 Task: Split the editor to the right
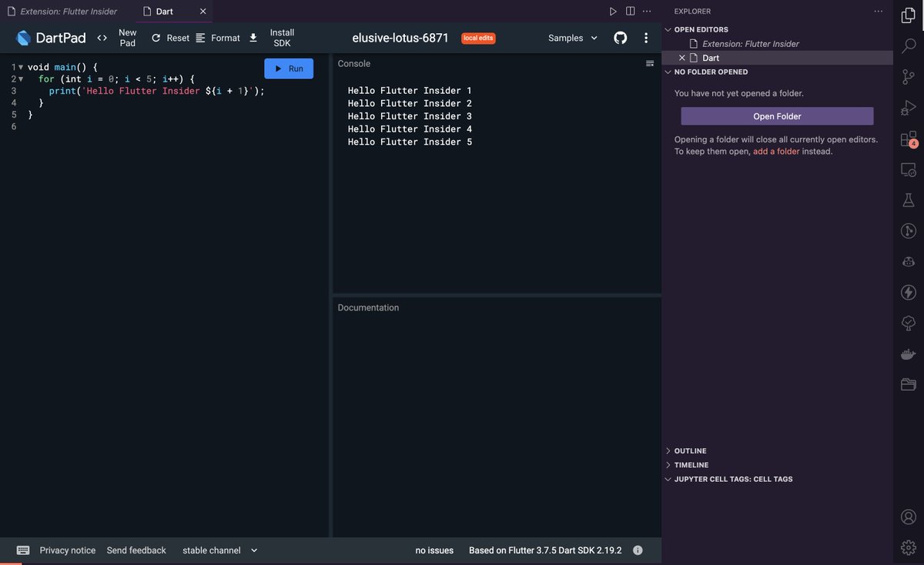point(630,12)
